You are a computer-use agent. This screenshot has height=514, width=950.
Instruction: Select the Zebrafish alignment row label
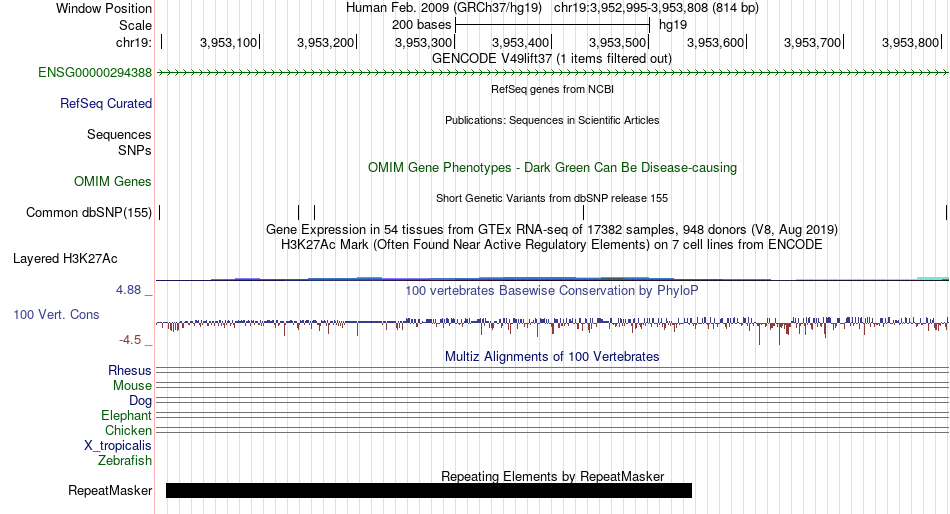pos(125,461)
